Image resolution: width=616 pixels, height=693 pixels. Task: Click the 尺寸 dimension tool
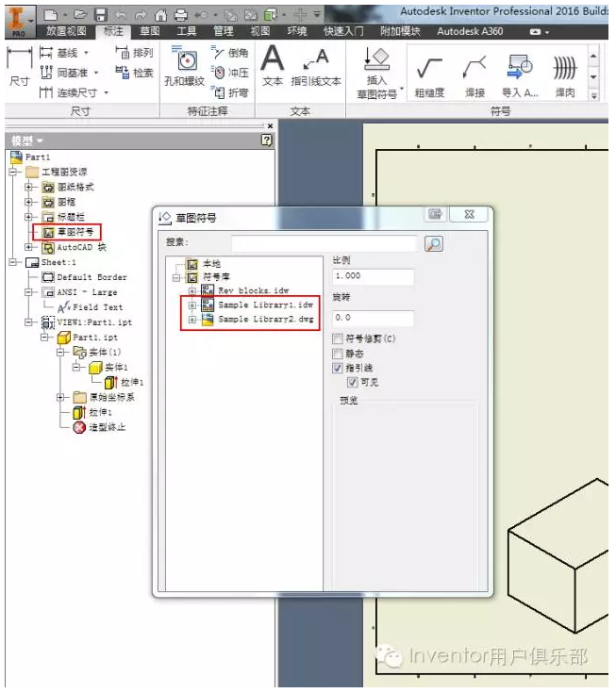click(19, 68)
